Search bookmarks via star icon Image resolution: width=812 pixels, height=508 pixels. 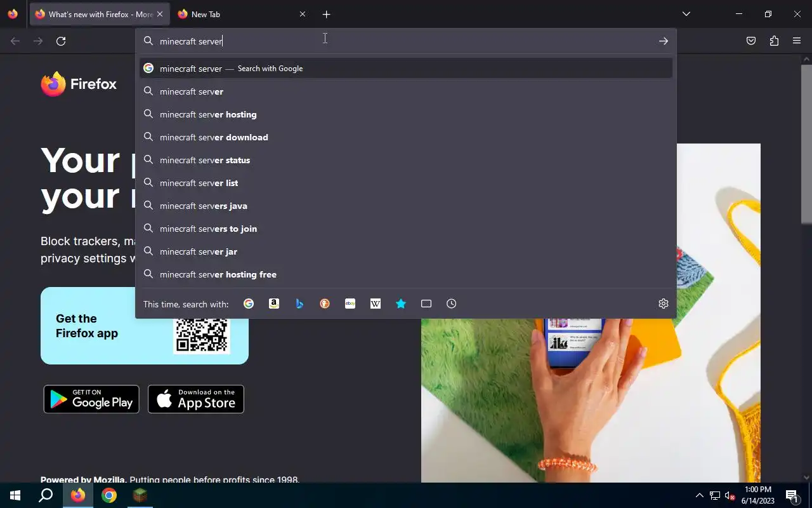click(x=401, y=304)
